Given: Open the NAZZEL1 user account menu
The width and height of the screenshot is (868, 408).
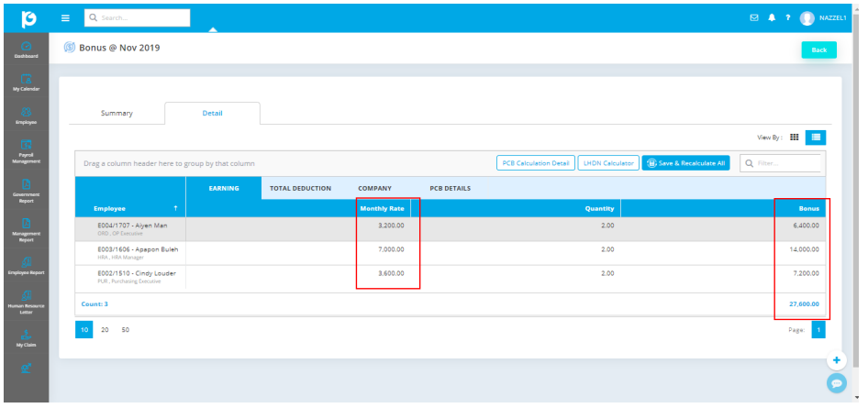Looking at the screenshot, I should 822,17.
